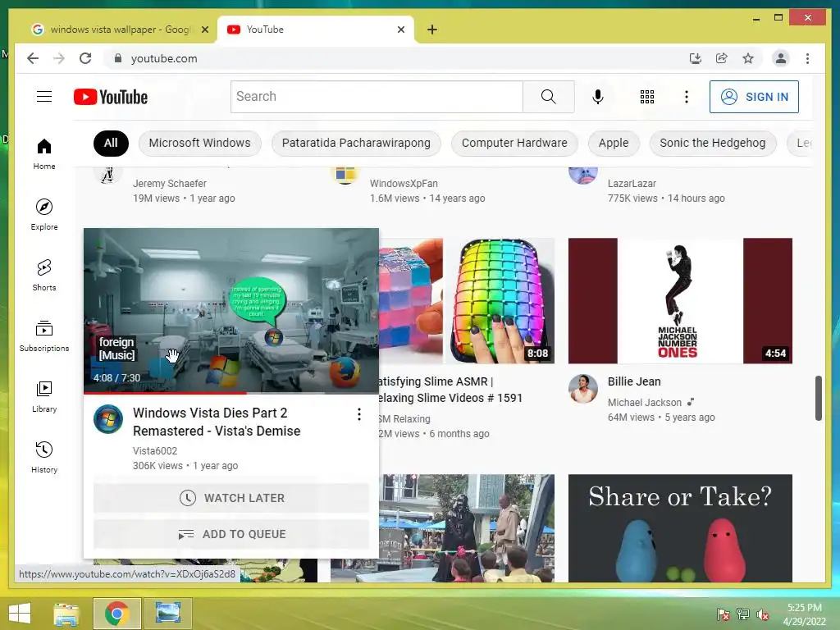Screen dimensions: 840x630
Task: View site info via padlock icon
Action: 118,58
